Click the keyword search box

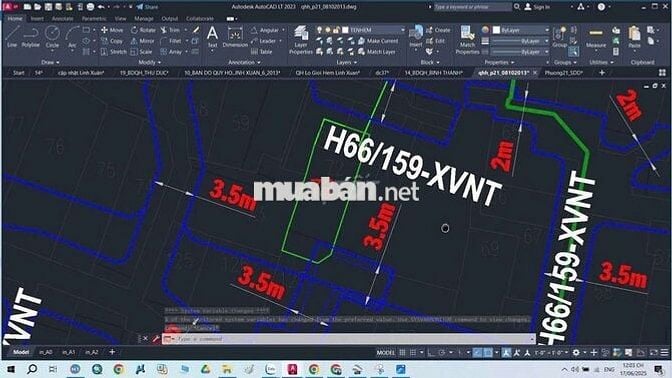[472, 7]
